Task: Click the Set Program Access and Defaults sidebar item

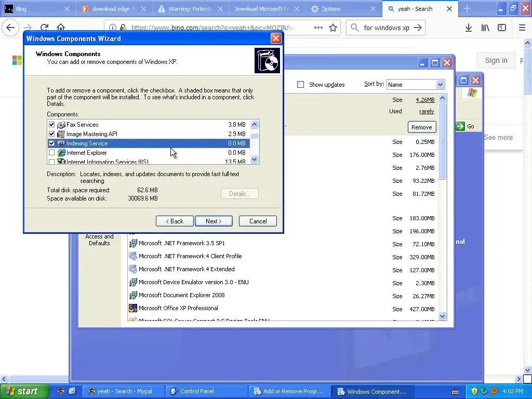Action: (99, 240)
